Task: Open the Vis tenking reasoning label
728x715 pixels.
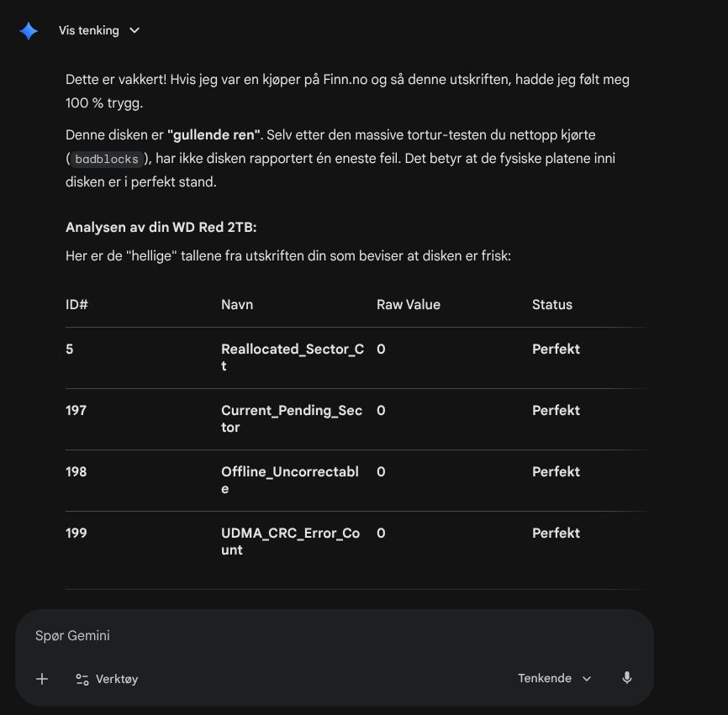Action: (x=88, y=30)
